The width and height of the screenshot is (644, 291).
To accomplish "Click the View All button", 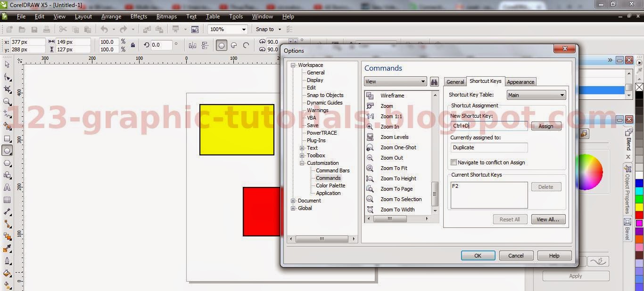I will (x=548, y=219).
